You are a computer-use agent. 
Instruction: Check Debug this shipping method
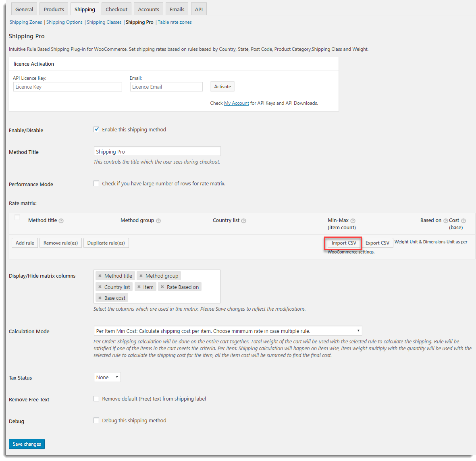click(x=96, y=420)
